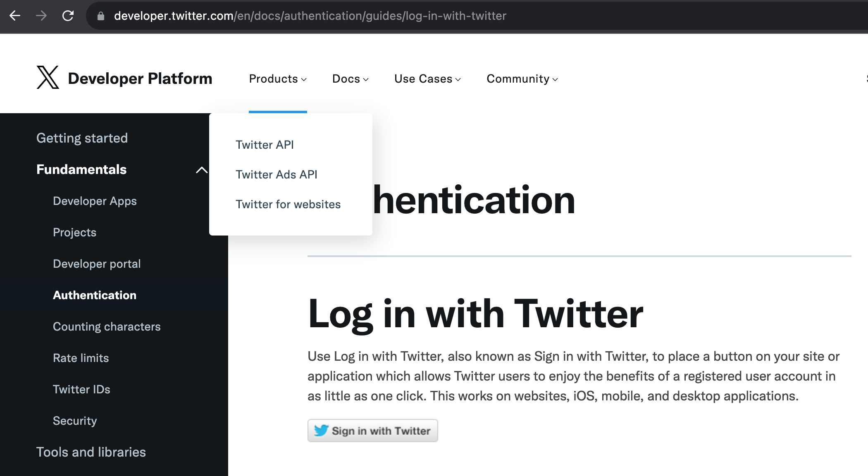Open Developer Apps in sidebar
This screenshot has height=476, width=868.
[95, 201]
